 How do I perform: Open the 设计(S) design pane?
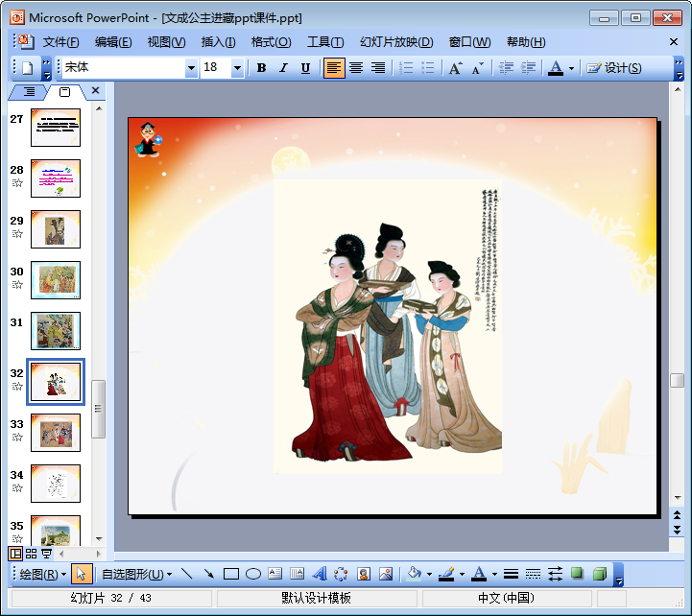(x=614, y=67)
